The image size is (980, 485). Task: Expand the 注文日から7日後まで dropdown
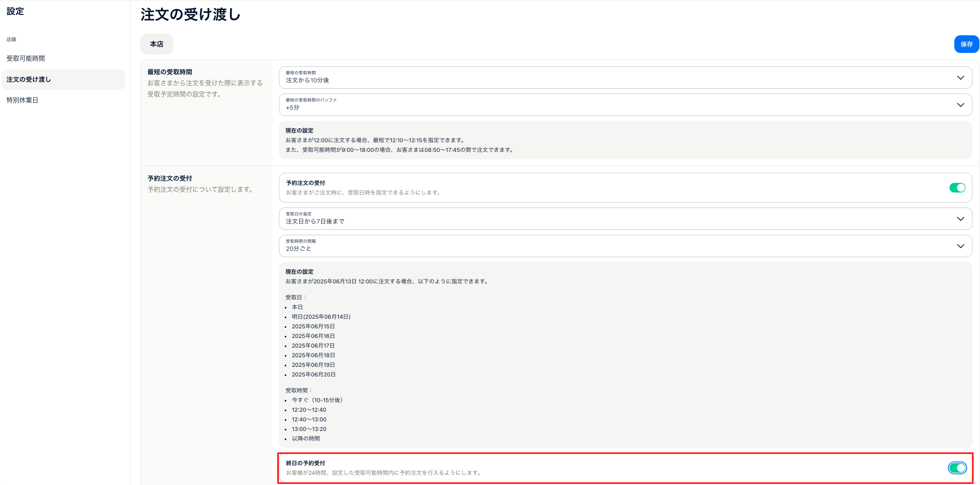[616, 219]
